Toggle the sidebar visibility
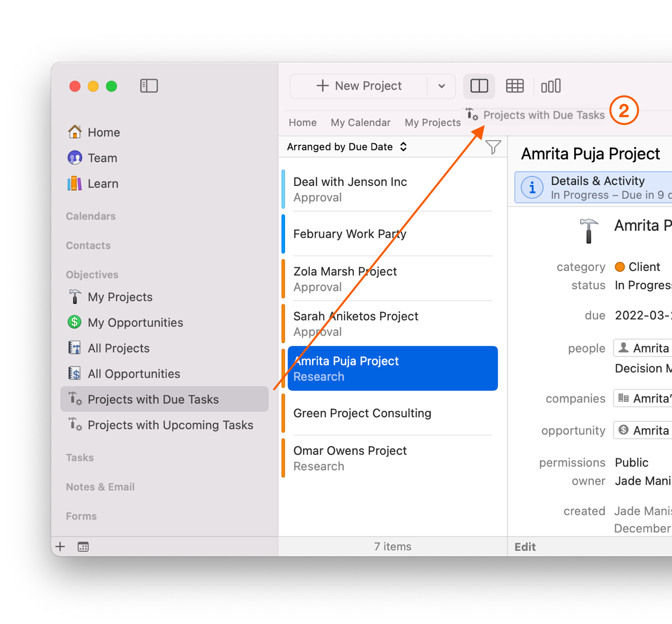 click(x=149, y=86)
